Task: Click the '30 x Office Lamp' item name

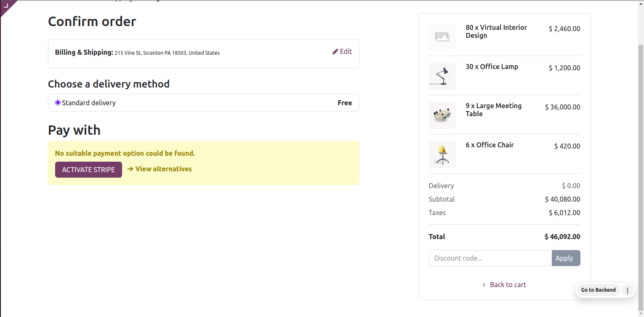Action: [x=492, y=67]
